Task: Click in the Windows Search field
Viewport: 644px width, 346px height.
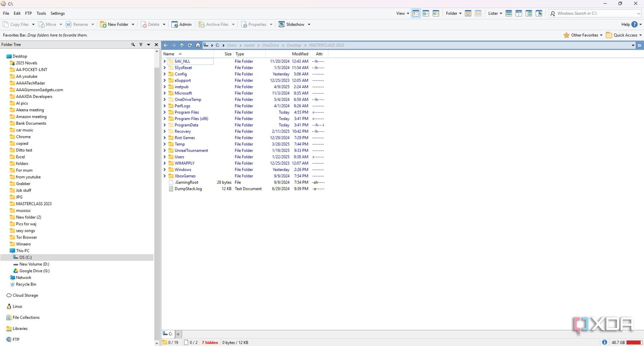Action: point(596,13)
